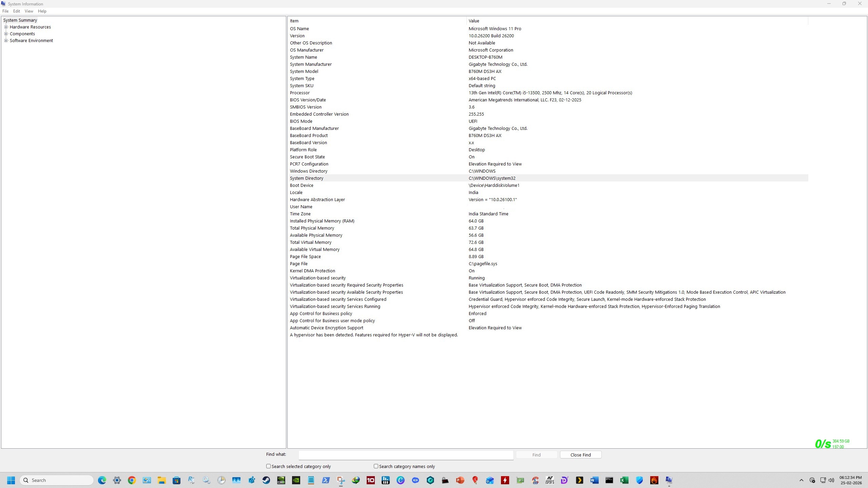Launch Google Chrome from taskbar

[132, 480]
